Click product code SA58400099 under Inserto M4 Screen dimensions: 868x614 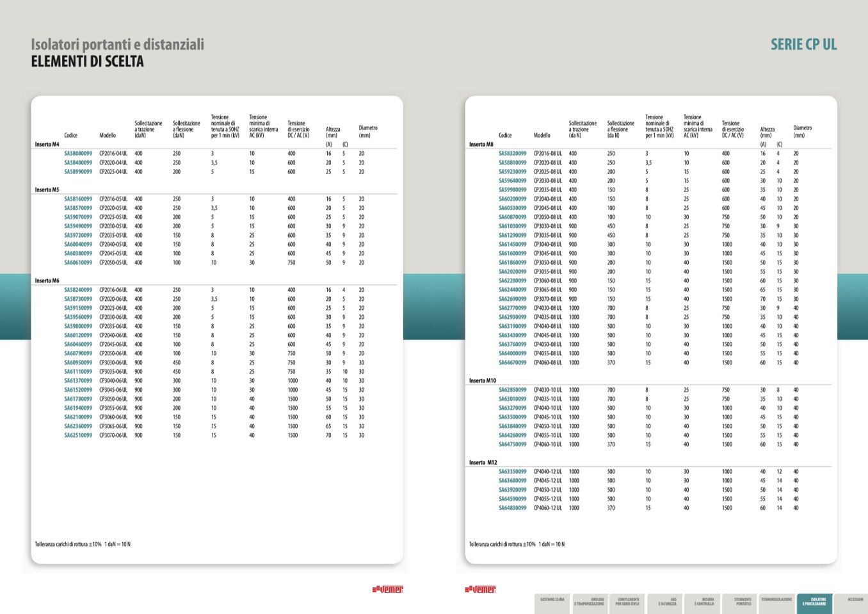(78, 163)
